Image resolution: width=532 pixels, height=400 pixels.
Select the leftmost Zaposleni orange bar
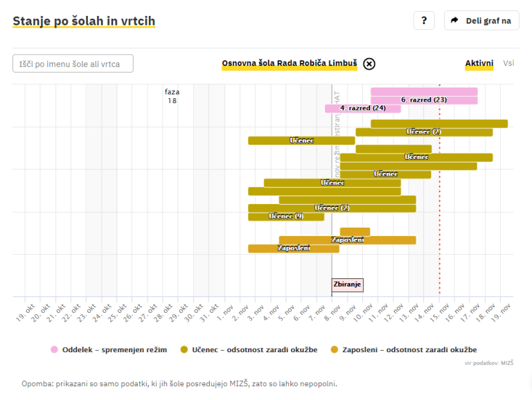point(294,248)
